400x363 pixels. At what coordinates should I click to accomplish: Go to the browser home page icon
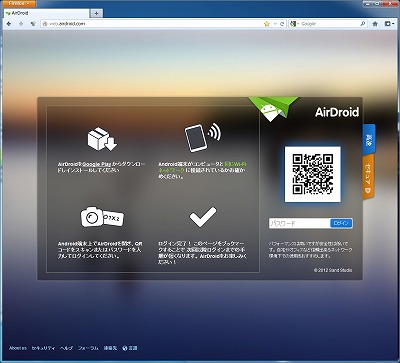coord(375,24)
